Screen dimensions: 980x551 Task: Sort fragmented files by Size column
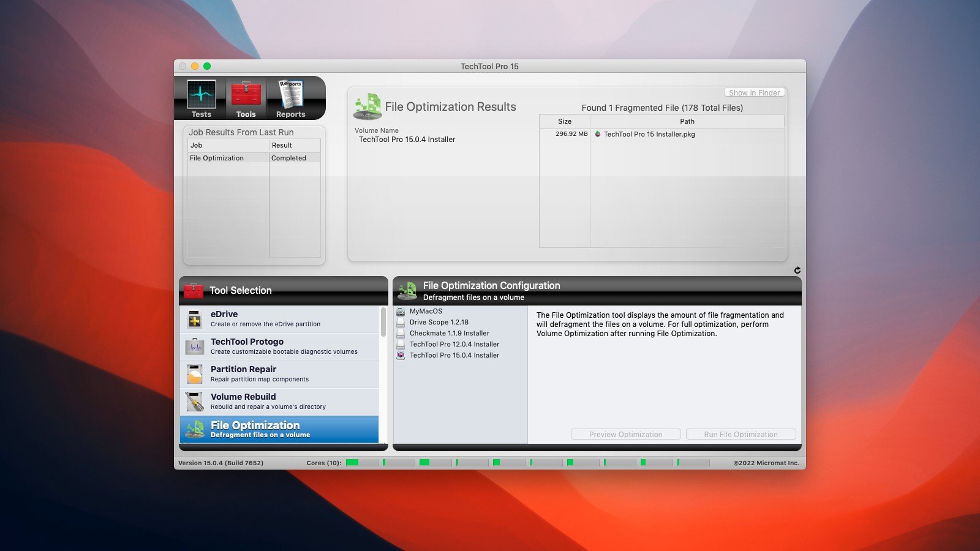click(x=565, y=121)
